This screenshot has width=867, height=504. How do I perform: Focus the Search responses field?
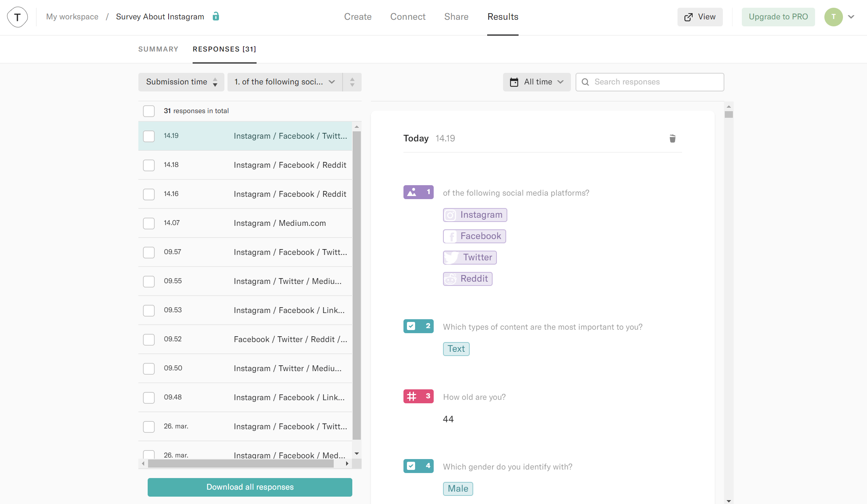click(x=655, y=82)
